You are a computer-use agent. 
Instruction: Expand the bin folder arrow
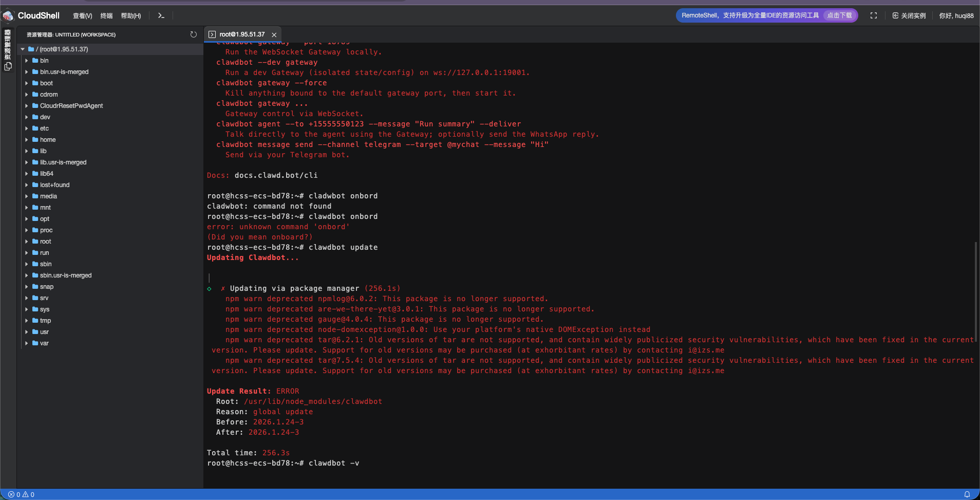click(27, 61)
